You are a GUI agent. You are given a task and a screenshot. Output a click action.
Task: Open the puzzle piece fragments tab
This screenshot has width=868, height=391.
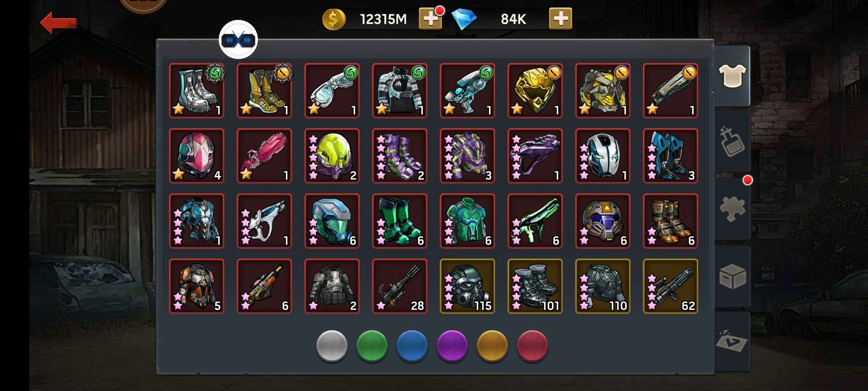(x=732, y=209)
